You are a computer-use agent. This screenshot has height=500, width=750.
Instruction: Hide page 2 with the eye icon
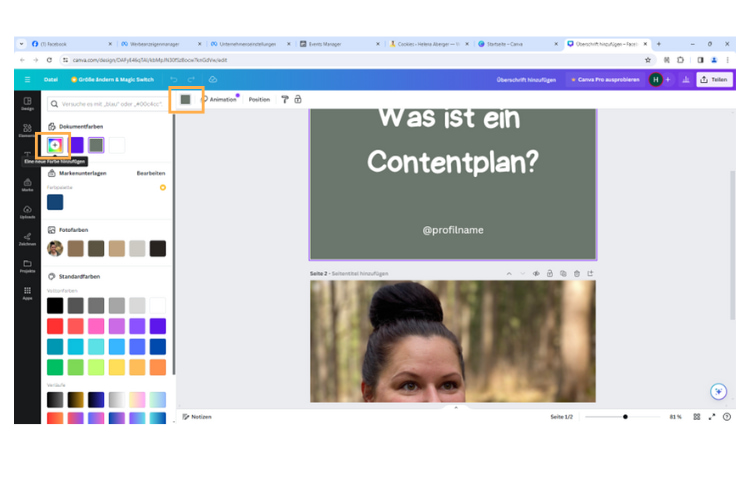pyautogui.click(x=536, y=273)
